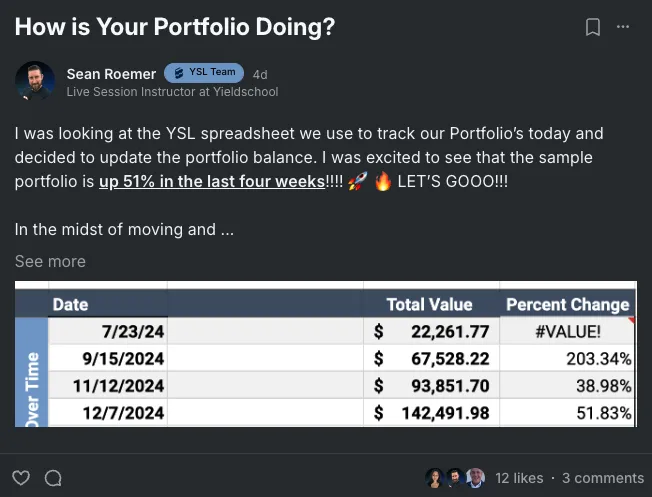
Task: Click the underlined "up 51%" text
Action: pos(212,182)
